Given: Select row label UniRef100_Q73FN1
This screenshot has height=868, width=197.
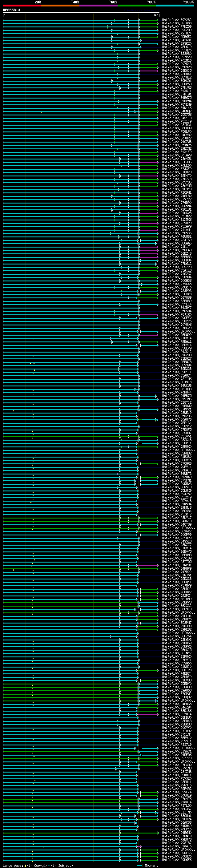Looking at the screenshot, I should (x=177, y=481).
